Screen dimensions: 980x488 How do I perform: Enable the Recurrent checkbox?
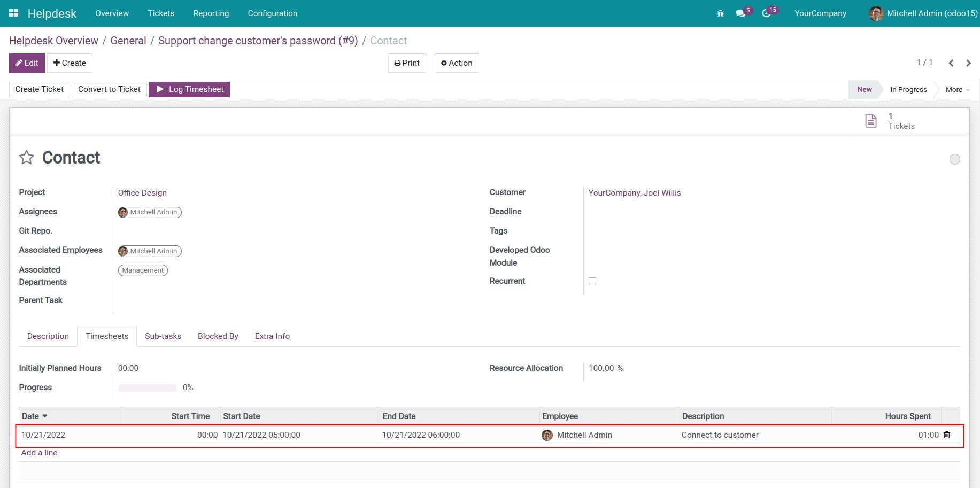point(592,281)
